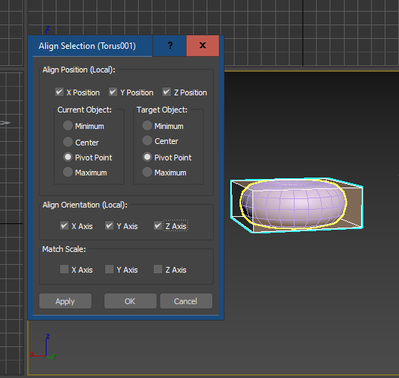Screen dimensions: 399x378
Task: Select Pivot Point under Current Object
Action: (68, 157)
